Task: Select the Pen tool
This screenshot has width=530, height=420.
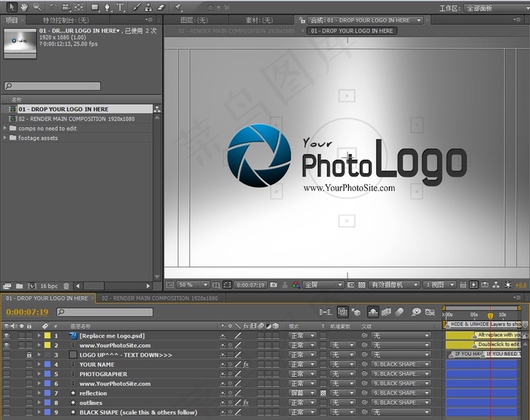Action: (108, 7)
